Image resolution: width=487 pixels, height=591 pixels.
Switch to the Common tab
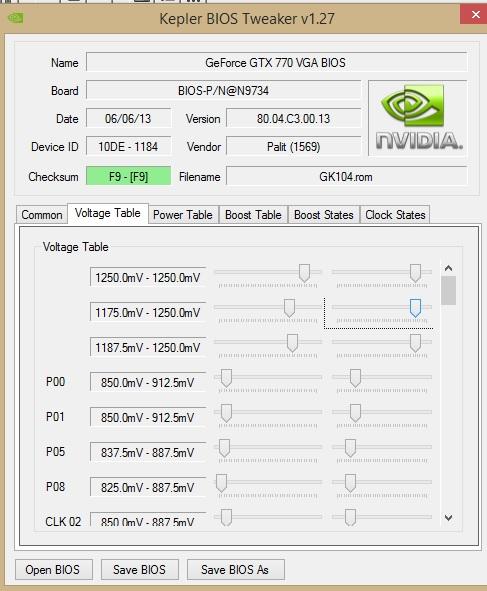42,215
